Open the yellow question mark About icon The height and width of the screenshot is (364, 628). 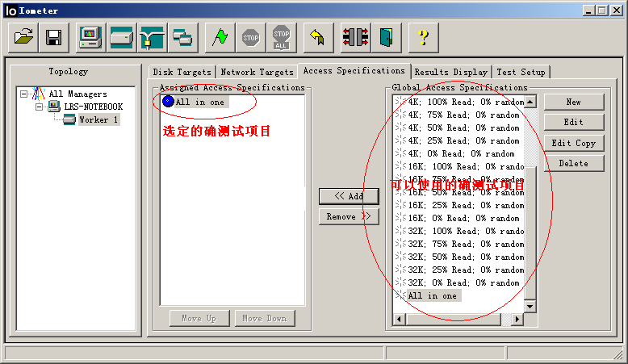pos(423,37)
